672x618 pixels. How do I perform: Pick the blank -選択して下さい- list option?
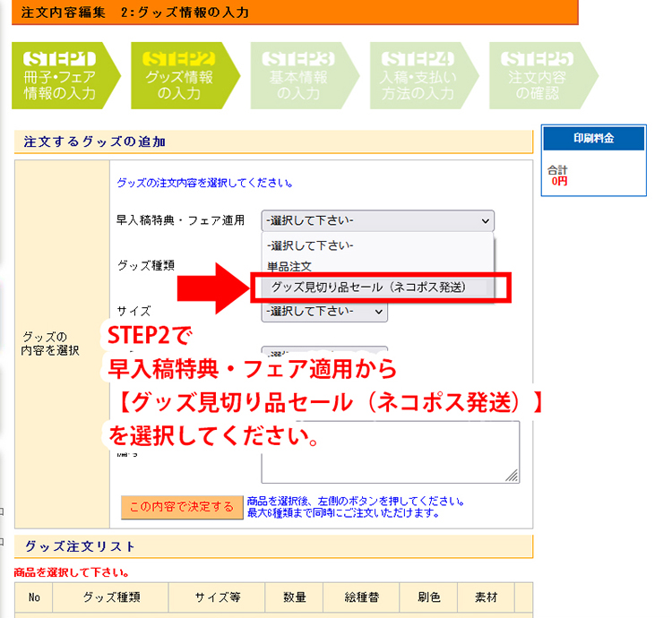310,245
